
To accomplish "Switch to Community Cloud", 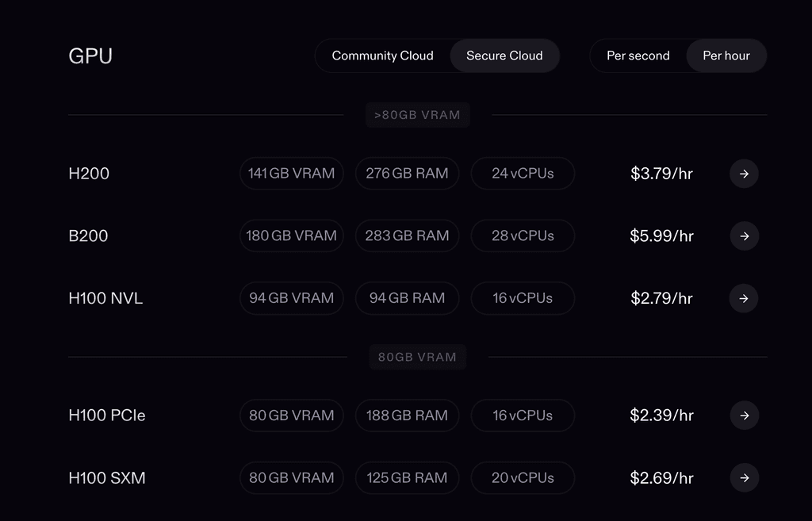I will coord(383,56).
